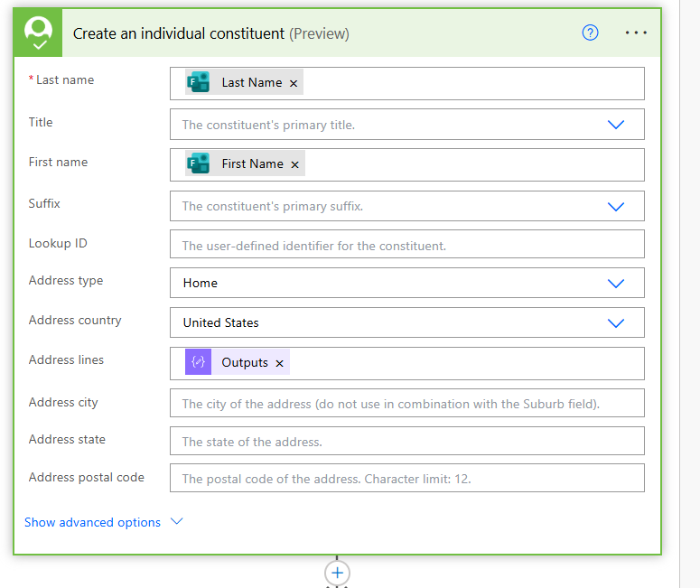Click the Address postal code field
This screenshot has width=700, height=588.
[406, 478]
